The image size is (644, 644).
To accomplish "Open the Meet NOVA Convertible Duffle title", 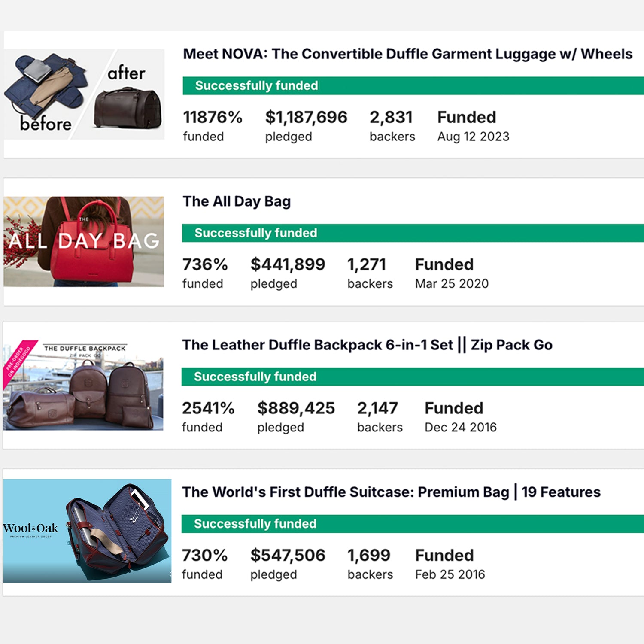I will [407, 54].
